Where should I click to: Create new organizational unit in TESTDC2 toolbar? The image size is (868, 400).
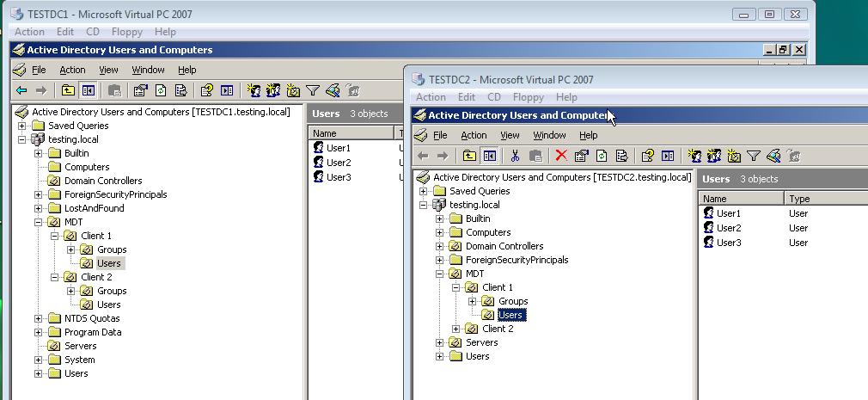click(733, 157)
